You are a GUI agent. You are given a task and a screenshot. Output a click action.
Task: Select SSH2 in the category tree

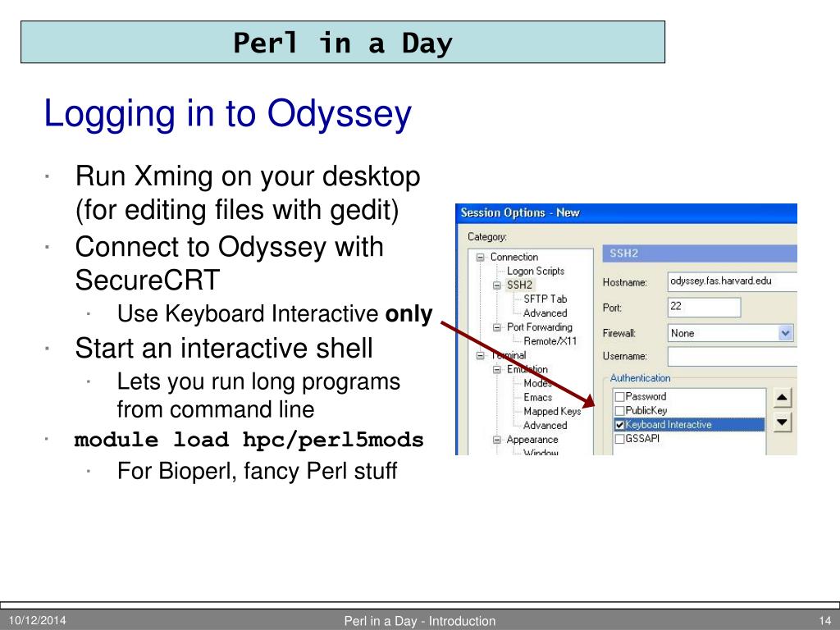point(519,285)
